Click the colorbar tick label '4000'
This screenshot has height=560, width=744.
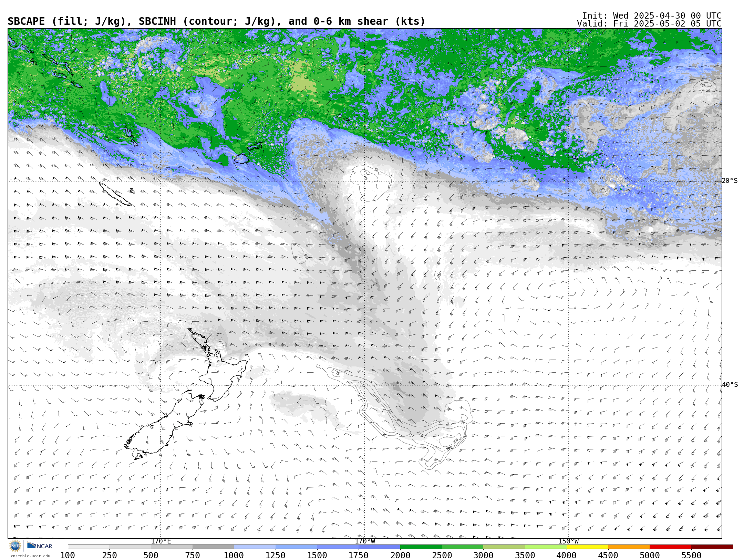coord(567,556)
